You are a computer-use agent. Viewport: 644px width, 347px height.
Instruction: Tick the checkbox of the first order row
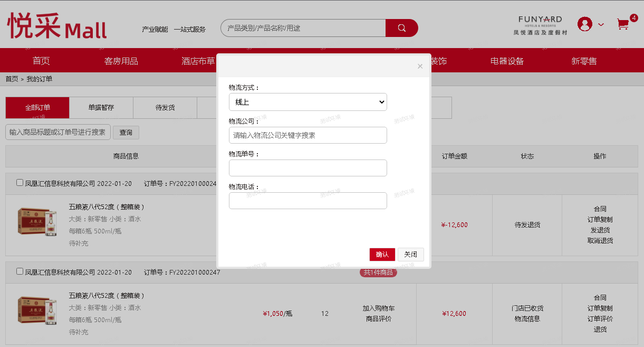pyautogui.click(x=20, y=183)
